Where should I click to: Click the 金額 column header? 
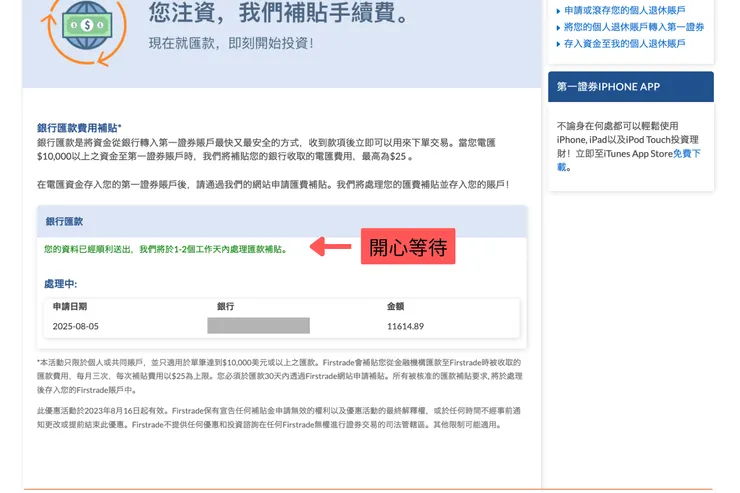coord(395,306)
